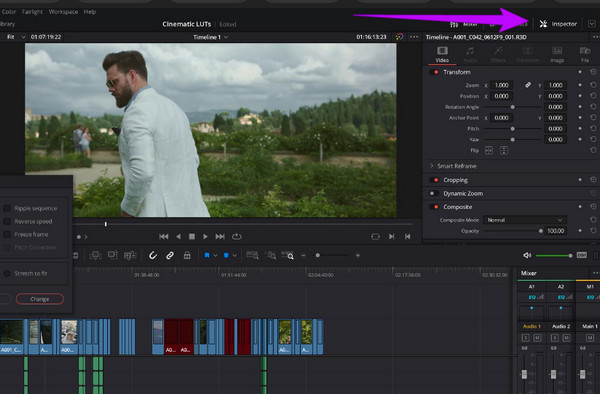Open the Inspector panel button
Image resolution: width=600 pixels, height=394 pixels.
coord(558,24)
